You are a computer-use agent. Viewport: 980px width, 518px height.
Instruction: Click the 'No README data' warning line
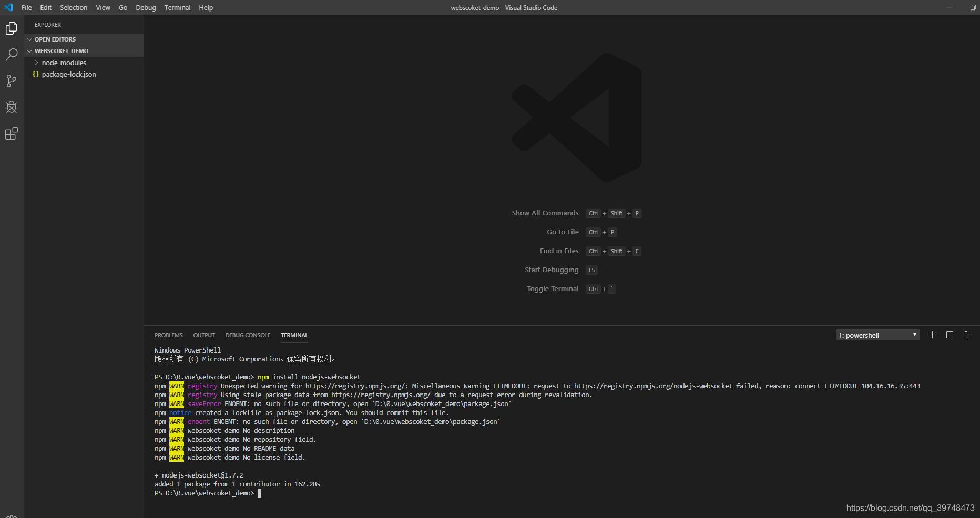pyautogui.click(x=224, y=449)
